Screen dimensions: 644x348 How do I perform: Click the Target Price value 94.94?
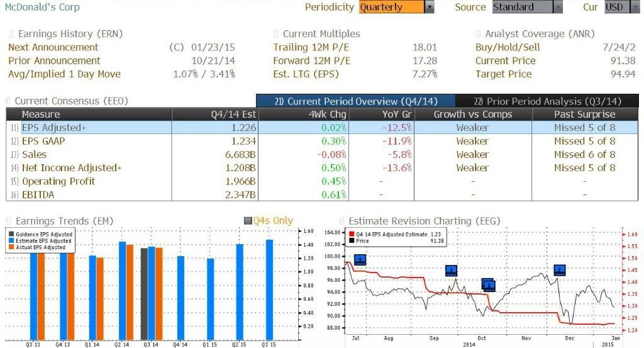tap(623, 74)
